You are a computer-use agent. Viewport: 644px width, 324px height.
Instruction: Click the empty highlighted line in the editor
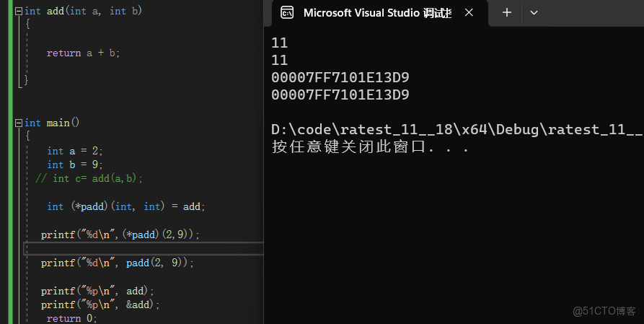pos(144,248)
